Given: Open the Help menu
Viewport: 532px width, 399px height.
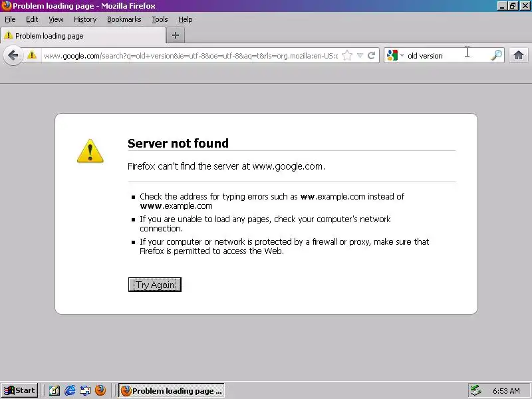Looking at the screenshot, I should pyautogui.click(x=186, y=19).
